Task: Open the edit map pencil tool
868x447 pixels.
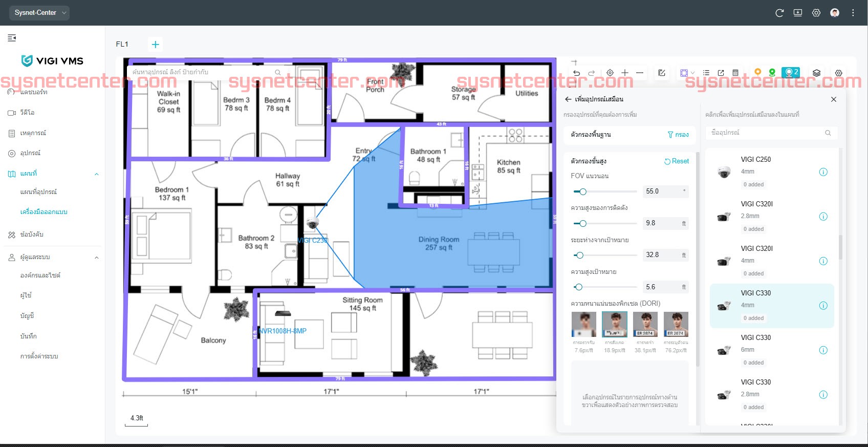Action: click(x=662, y=73)
